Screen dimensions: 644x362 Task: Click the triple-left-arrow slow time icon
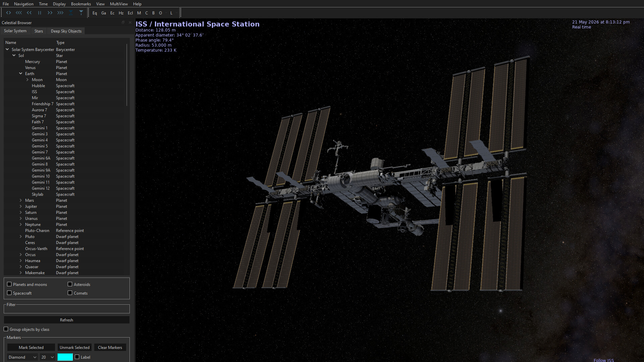click(19, 13)
